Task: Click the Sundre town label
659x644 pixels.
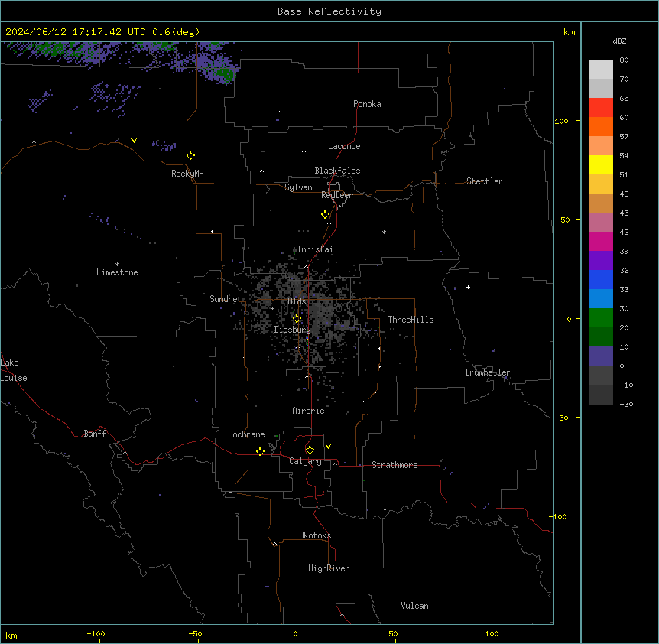Action: [x=223, y=299]
